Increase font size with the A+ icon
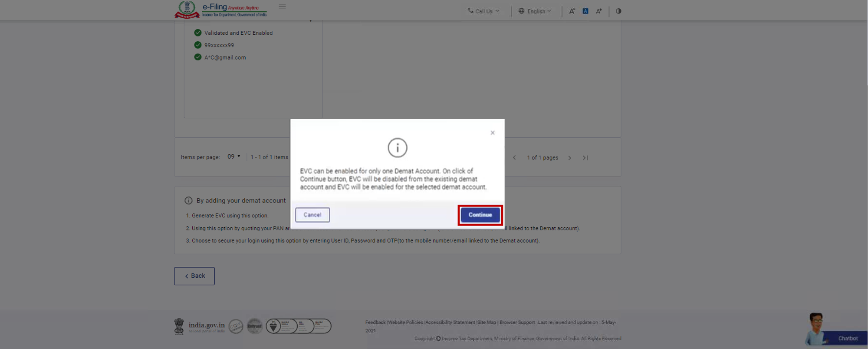868x349 pixels. [599, 11]
